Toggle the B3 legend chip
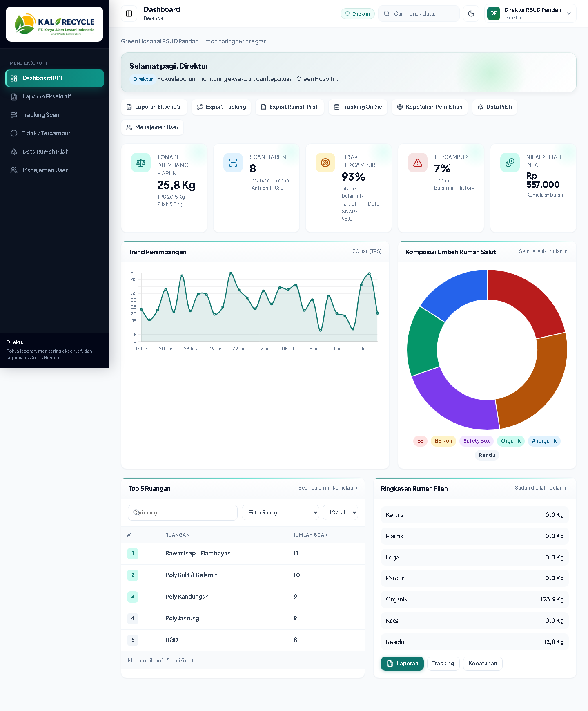Viewport: 588px width, 711px height. 420,441
